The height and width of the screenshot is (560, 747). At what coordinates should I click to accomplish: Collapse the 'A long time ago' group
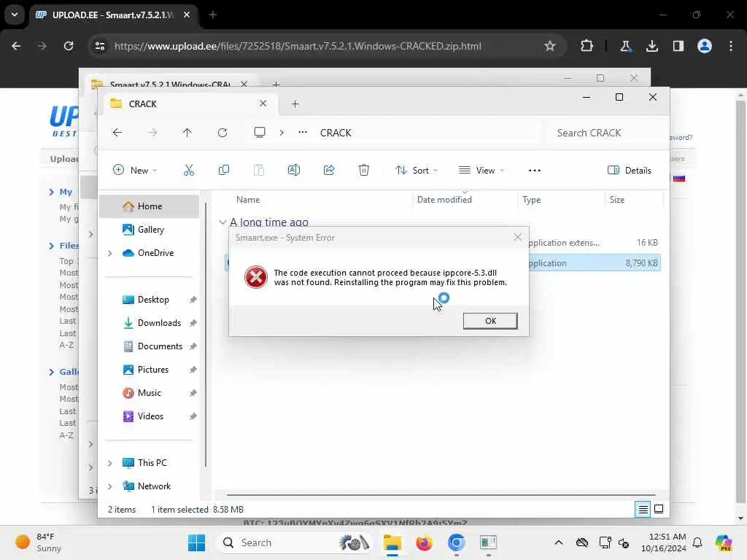(x=222, y=222)
